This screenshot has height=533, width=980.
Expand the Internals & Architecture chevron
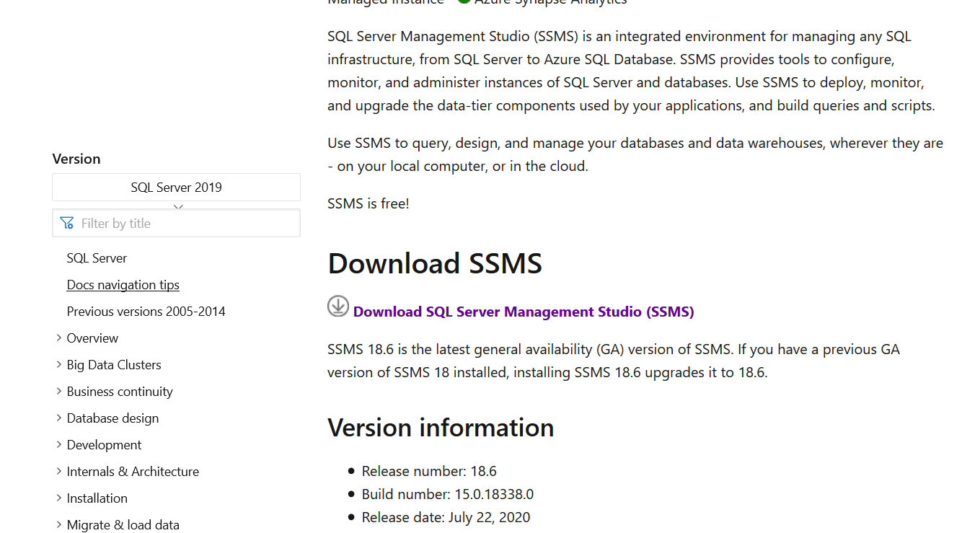[x=58, y=471]
